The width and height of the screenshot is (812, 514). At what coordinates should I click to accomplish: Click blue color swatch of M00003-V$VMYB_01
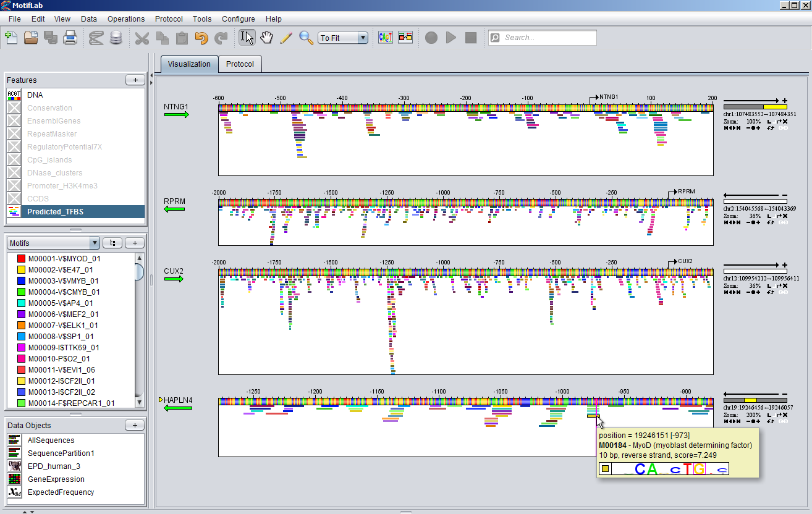point(21,281)
